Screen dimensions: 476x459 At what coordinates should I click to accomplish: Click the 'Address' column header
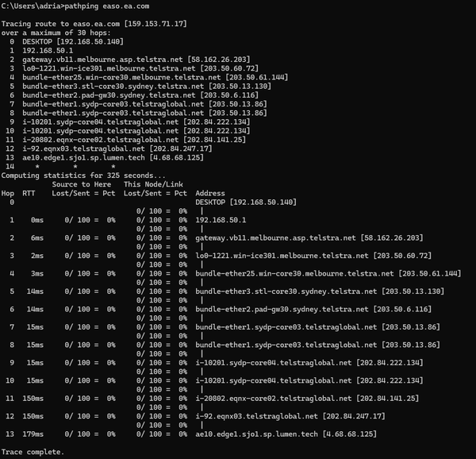tap(210, 193)
